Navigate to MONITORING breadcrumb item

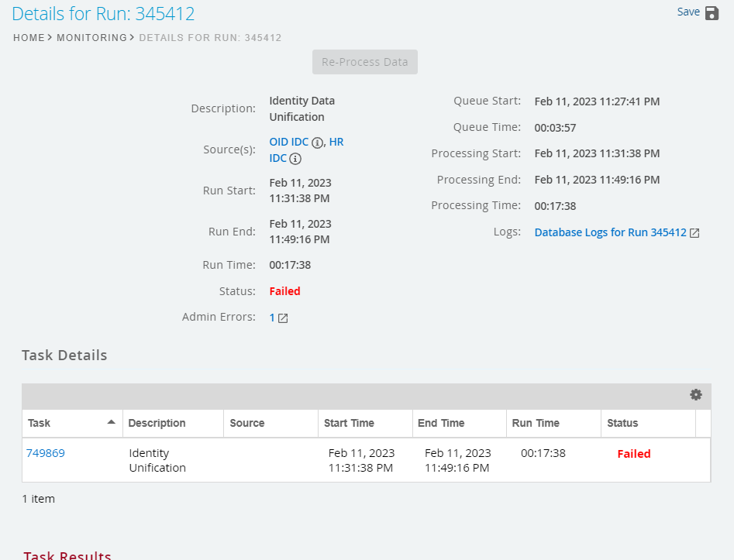coord(91,37)
